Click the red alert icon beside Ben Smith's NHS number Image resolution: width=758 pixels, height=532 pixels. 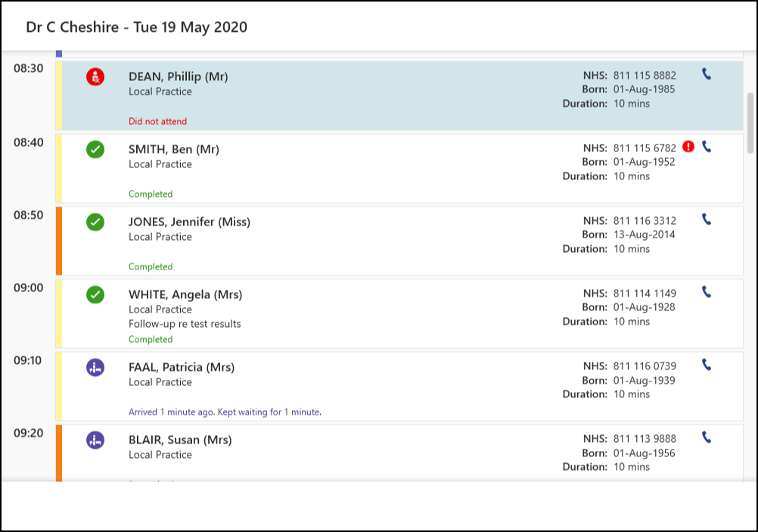tap(688, 147)
